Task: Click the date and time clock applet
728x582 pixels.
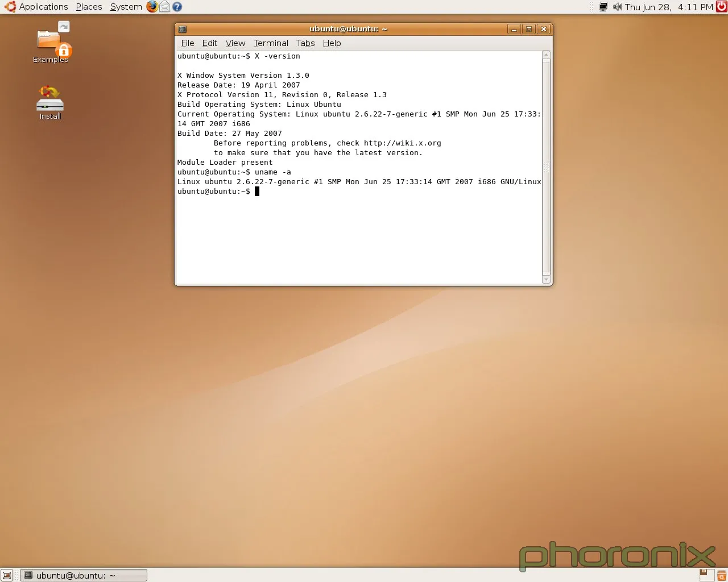Action: pos(669,7)
